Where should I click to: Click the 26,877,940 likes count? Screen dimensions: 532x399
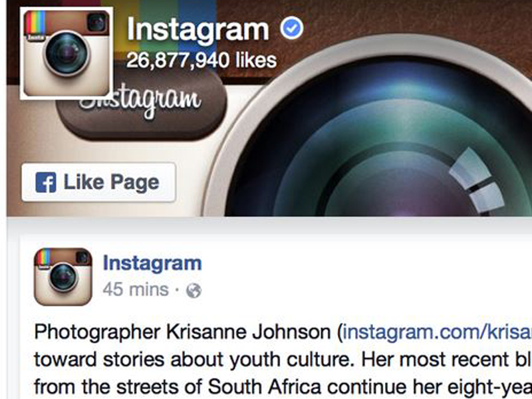pyautogui.click(x=201, y=61)
